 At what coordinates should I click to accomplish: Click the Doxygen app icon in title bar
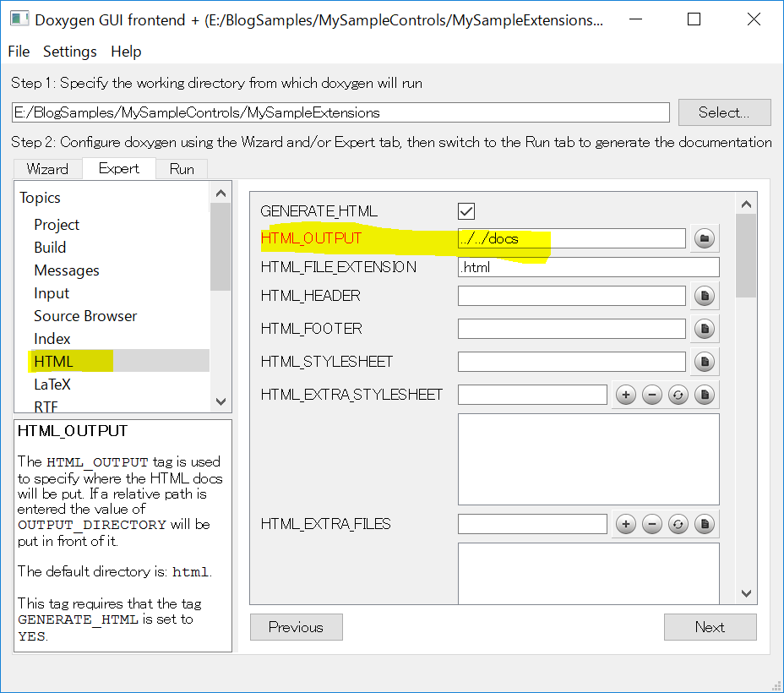pyautogui.click(x=19, y=19)
